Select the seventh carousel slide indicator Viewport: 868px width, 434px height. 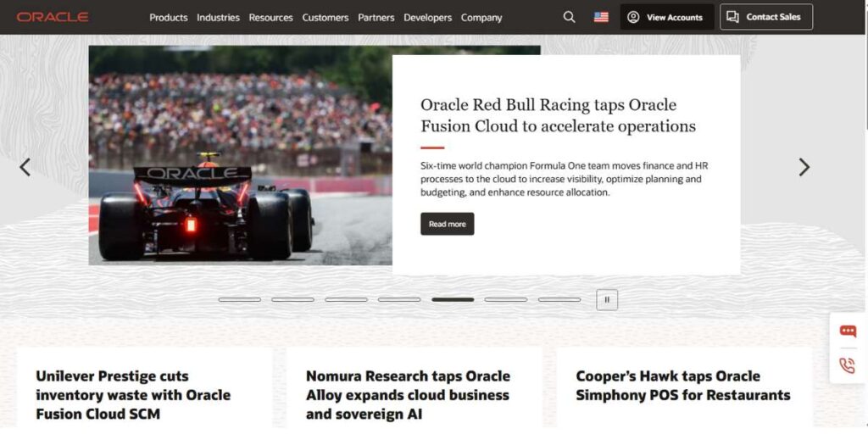(x=559, y=299)
